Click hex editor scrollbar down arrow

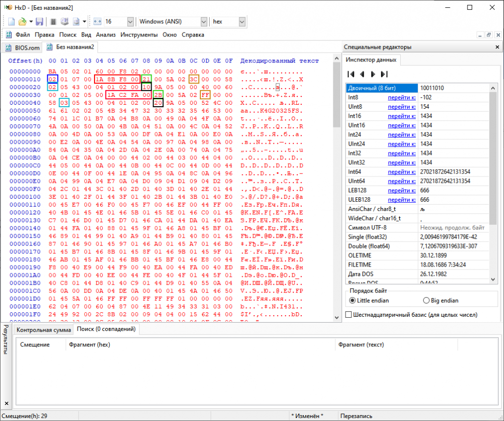(337, 318)
